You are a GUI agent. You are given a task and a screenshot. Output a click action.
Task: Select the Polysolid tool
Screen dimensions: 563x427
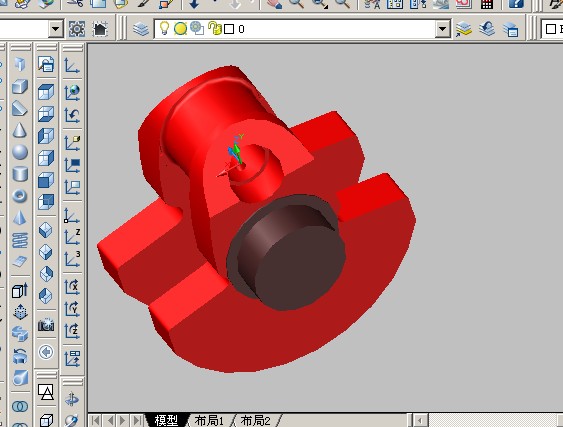[x=20, y=65]
